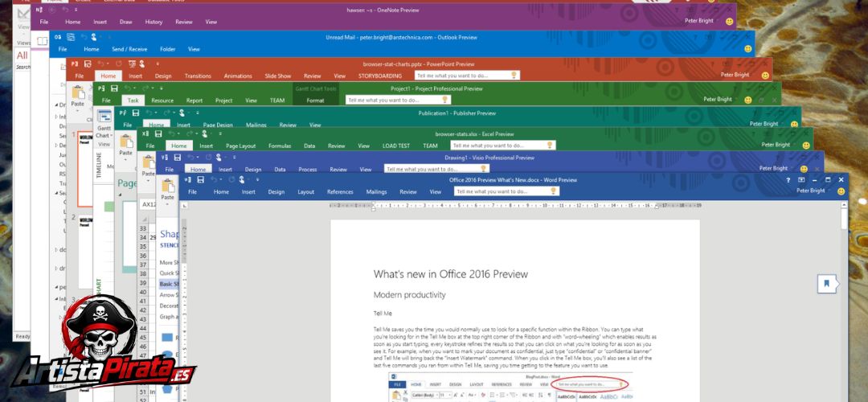This screenshot has width=868, height=402.
Task: Open the History tab in OneNote
Action: 154,23
